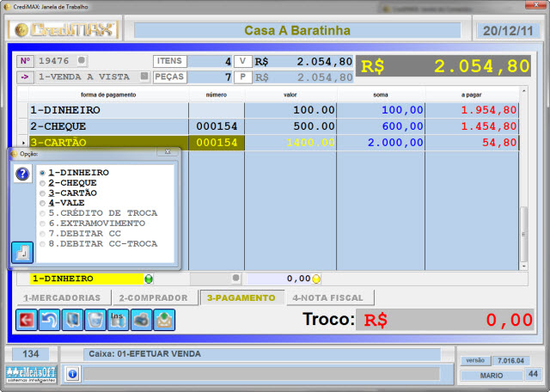The height and width of the screenshot is (392, 550).
Task: Select the 1-DINHEIRO radio option
Action: click(43, 173)
